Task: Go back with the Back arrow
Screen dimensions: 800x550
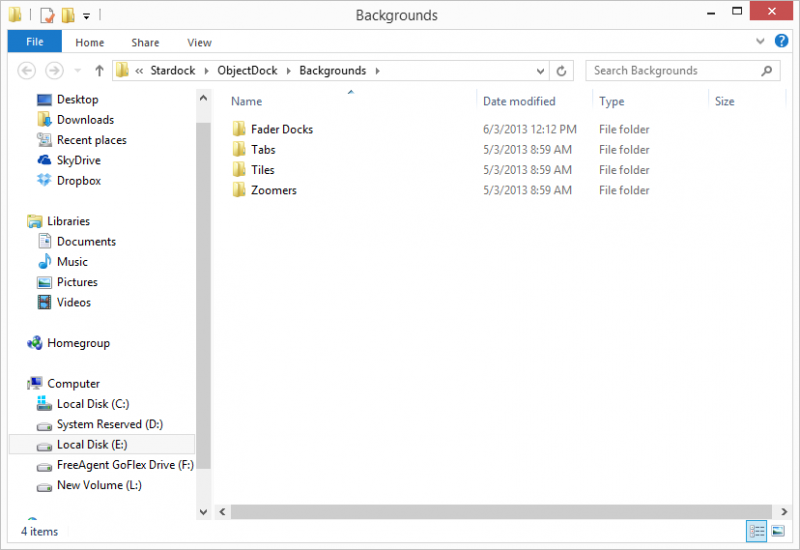Action: [27, 70]
